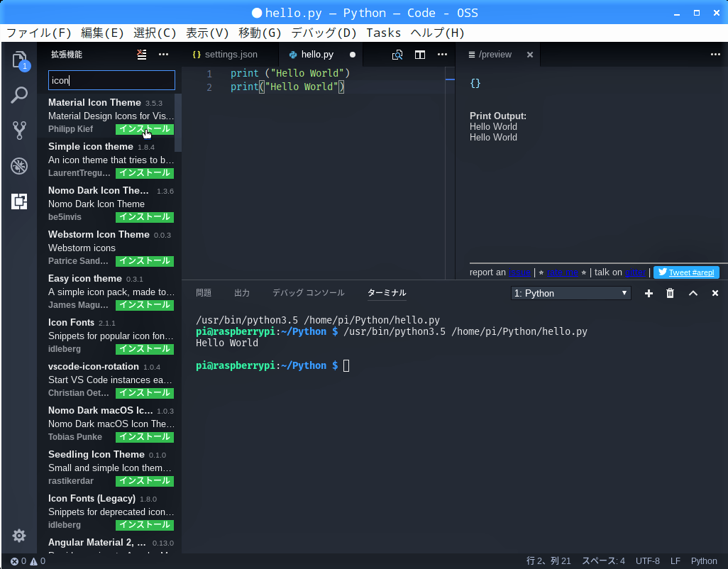Install Icon Fonts 2.1.1 extension

145,349
